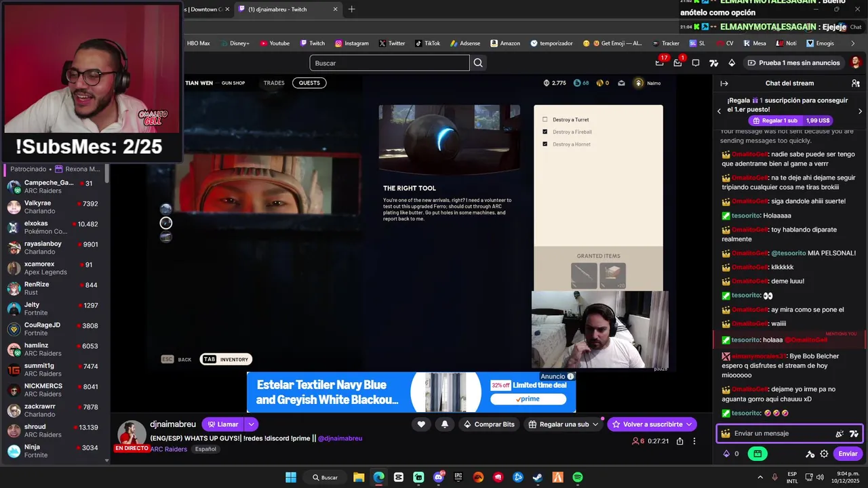Open the chat community users icon
The image size is (868, 488).
(x=856, y=83)
